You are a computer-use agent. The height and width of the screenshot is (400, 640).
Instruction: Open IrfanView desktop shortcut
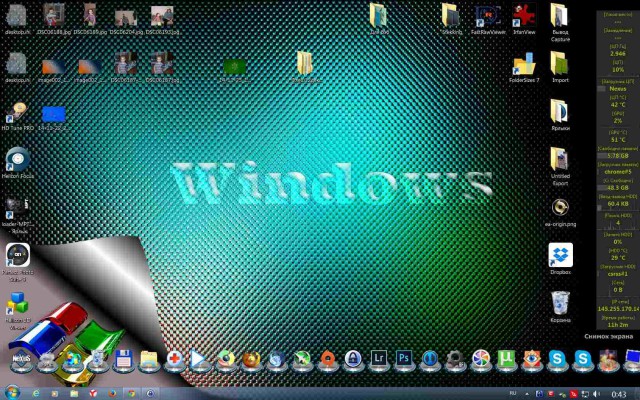pos(523,15)
